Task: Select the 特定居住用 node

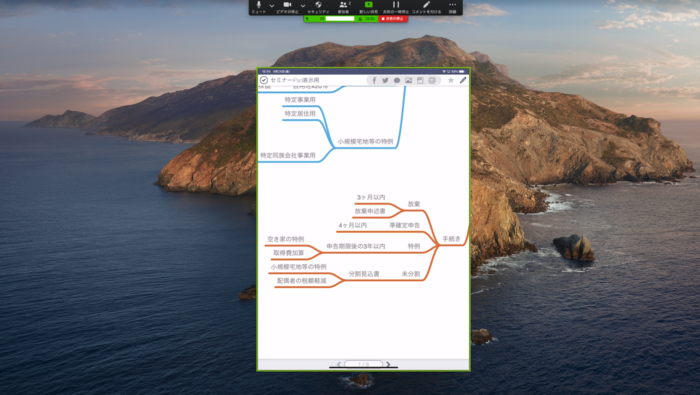Action: pos(300,114)
